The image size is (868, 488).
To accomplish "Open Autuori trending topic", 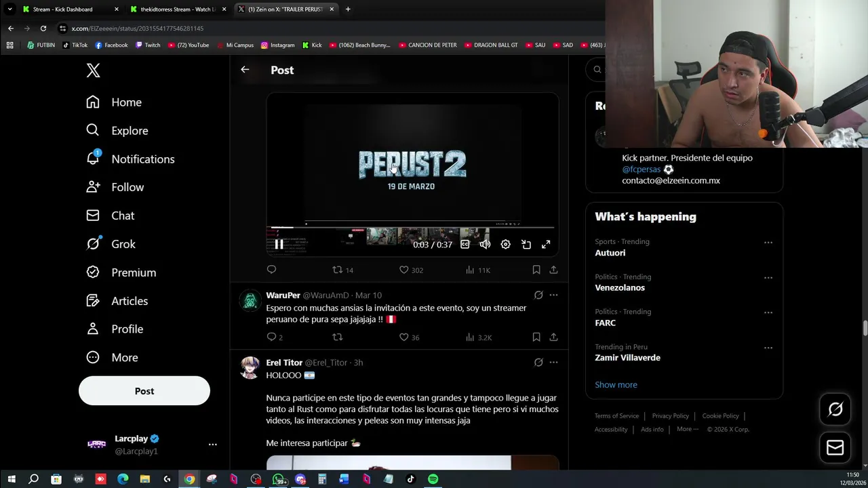I will (x=610, y=253).
